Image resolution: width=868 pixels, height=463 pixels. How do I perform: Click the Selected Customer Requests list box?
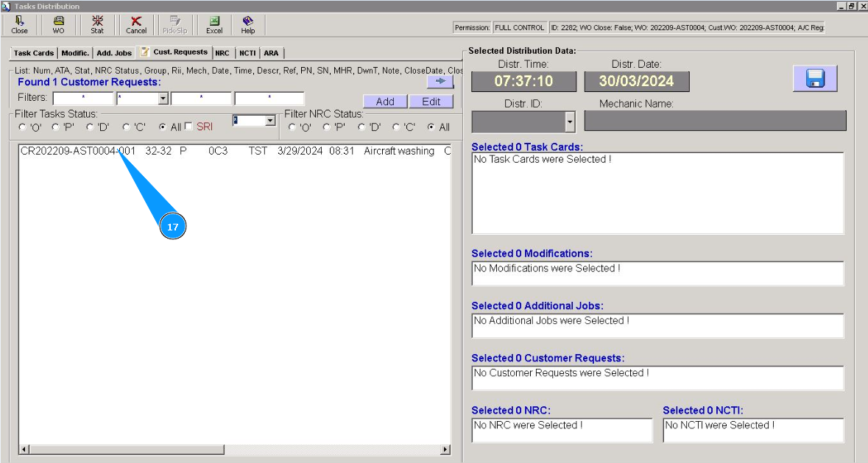click(x=657, y=378)
